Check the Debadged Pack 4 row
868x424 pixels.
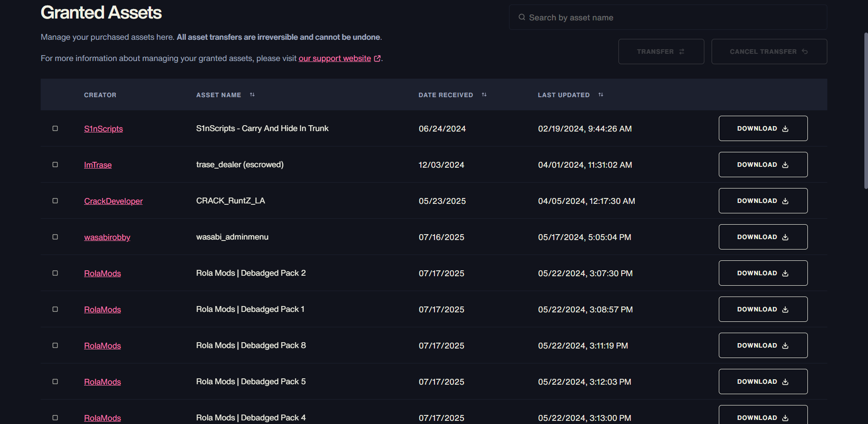click(55, 418)
